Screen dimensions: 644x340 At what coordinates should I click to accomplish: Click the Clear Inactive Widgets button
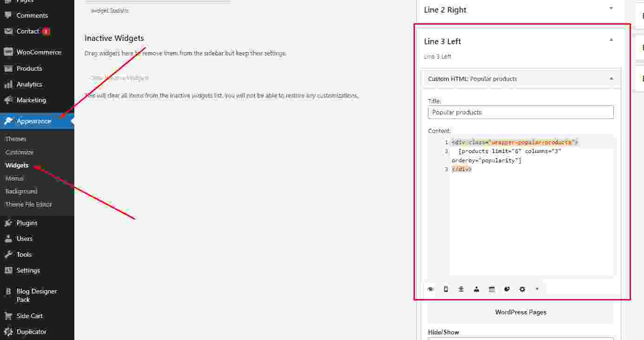coord(119,78)
